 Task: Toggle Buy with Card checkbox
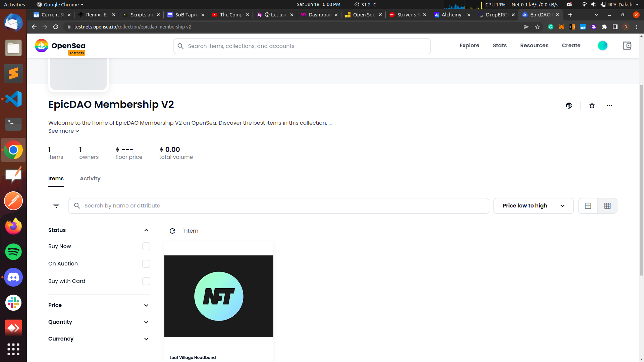click(x=146, y=281)
